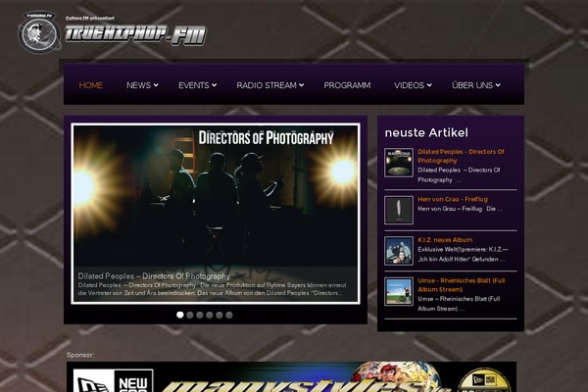The image size is (588, 392).
Task: Click excerpt 'Umse – Rheinisches Blatt (Full Album Stream) ...'
Action: pyautogui.click(x=459, y=304)
